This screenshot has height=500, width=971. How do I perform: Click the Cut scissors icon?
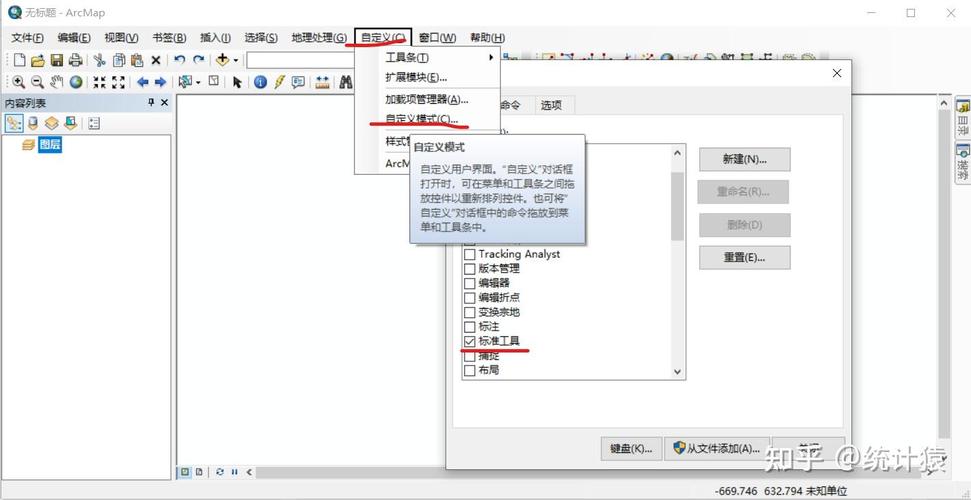coord(100,60)
